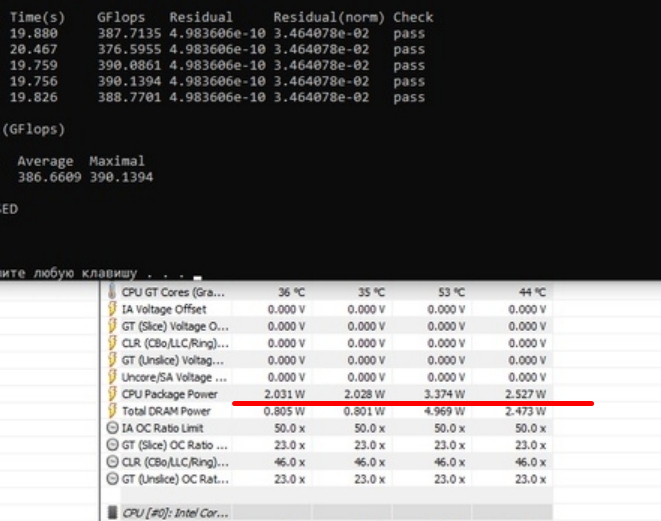Click the 2.028 W CPU Package Power value
The image size is (661, 521).
click(x=365, y=394)
